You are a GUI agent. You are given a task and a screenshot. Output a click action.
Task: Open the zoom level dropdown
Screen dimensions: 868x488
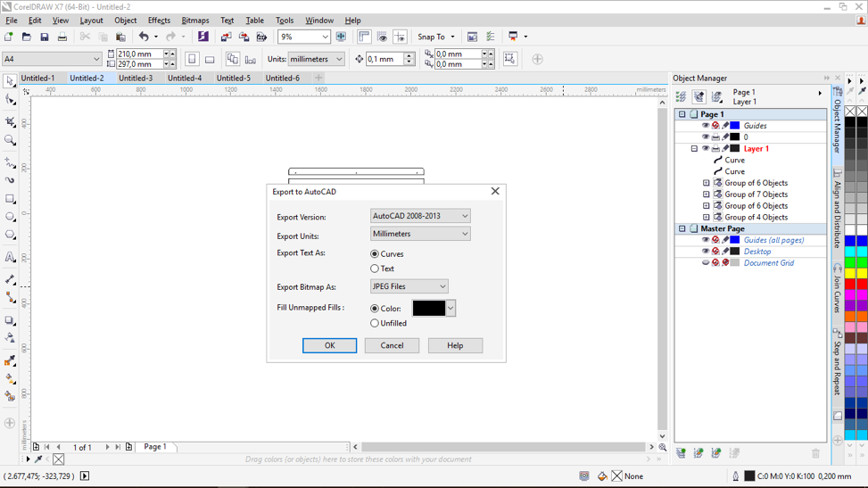tap(325, 37)
